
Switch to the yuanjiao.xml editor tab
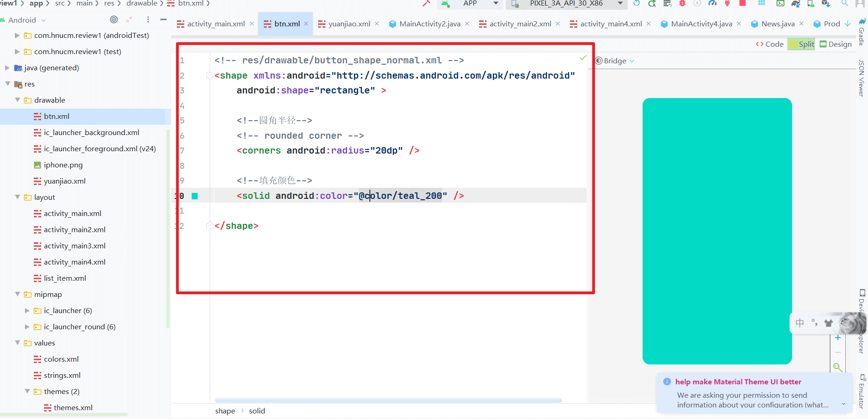[349, 24]
